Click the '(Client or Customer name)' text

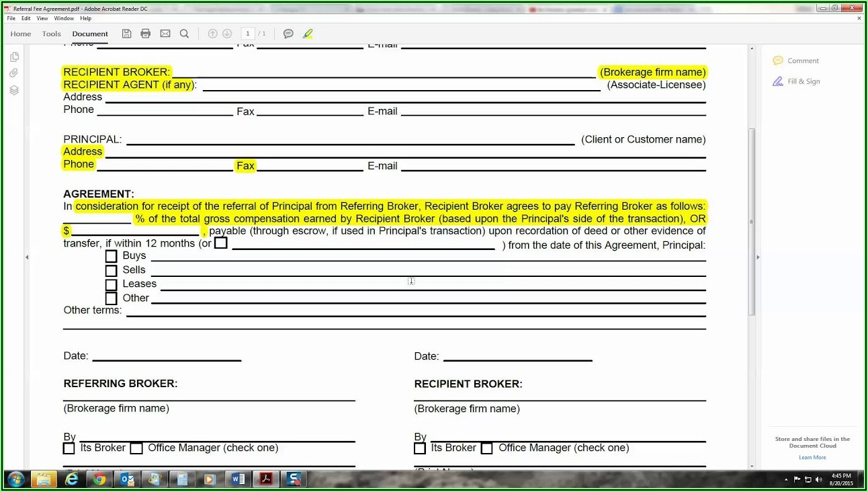pos(644,140)
